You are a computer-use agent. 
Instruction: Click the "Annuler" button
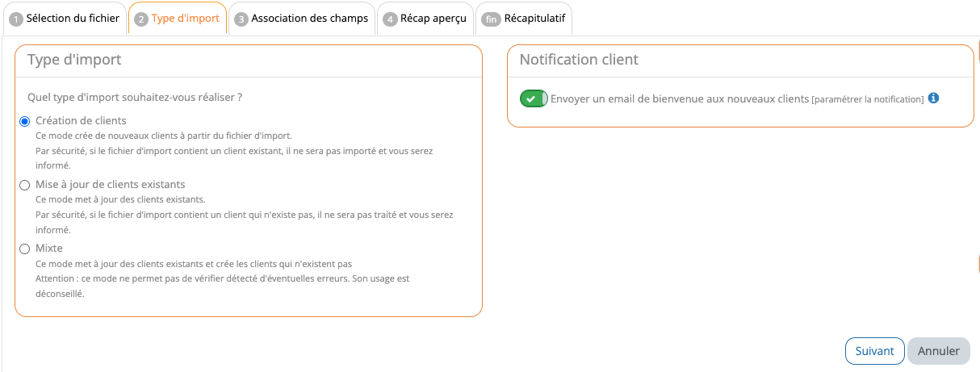click(x=939, y=351)
